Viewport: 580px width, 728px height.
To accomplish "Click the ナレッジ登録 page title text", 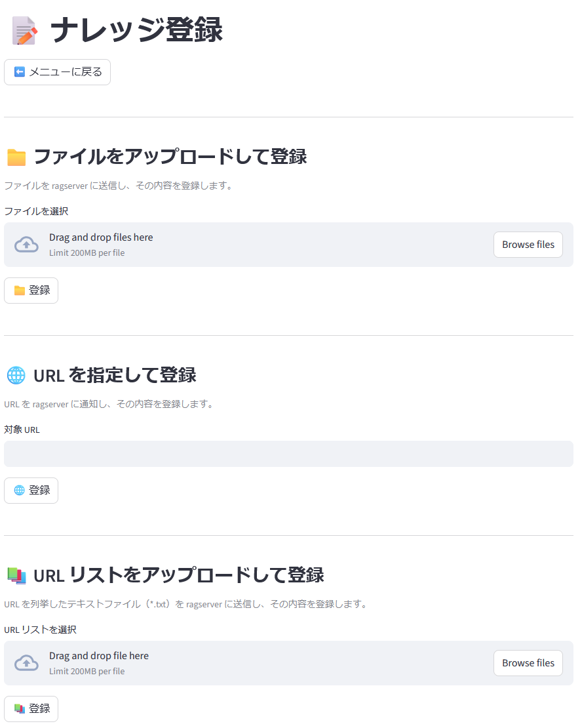I will pyautogui.click(x=137, y=30).
